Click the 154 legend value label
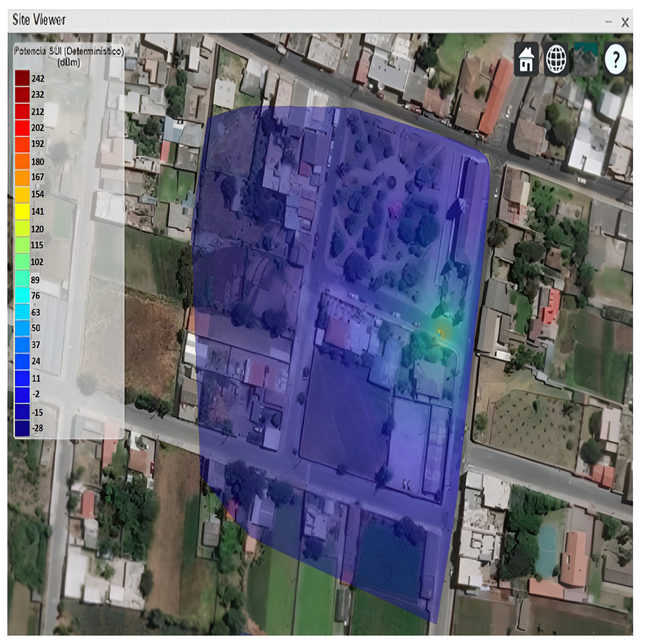 click(x=38, y=194)
